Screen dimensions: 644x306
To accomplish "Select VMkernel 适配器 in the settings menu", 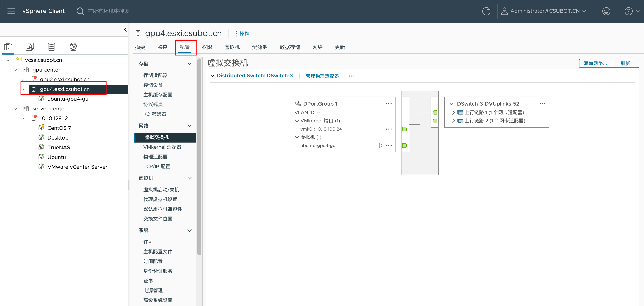I will pyautogui.click(x=162, y=147).
